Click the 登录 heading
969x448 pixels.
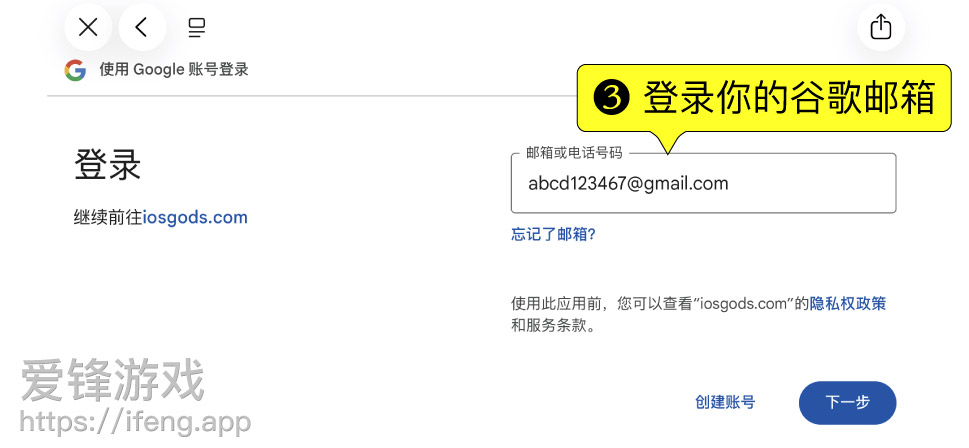[x=108, y=164]
